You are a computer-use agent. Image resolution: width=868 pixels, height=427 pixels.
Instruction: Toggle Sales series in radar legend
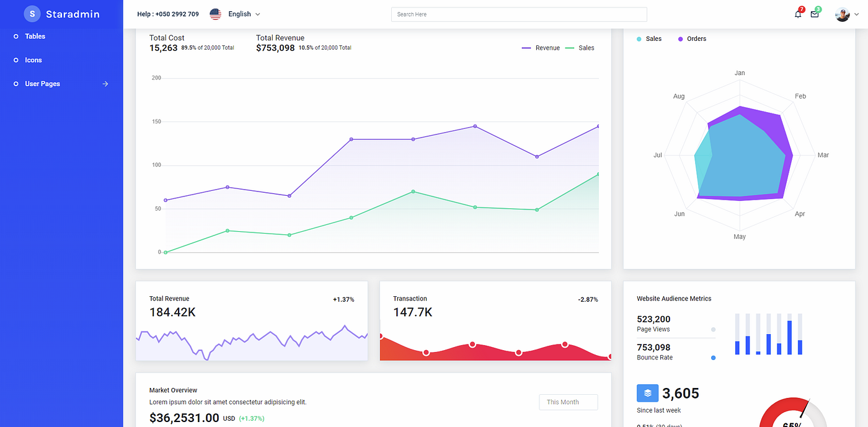[649, 39]
